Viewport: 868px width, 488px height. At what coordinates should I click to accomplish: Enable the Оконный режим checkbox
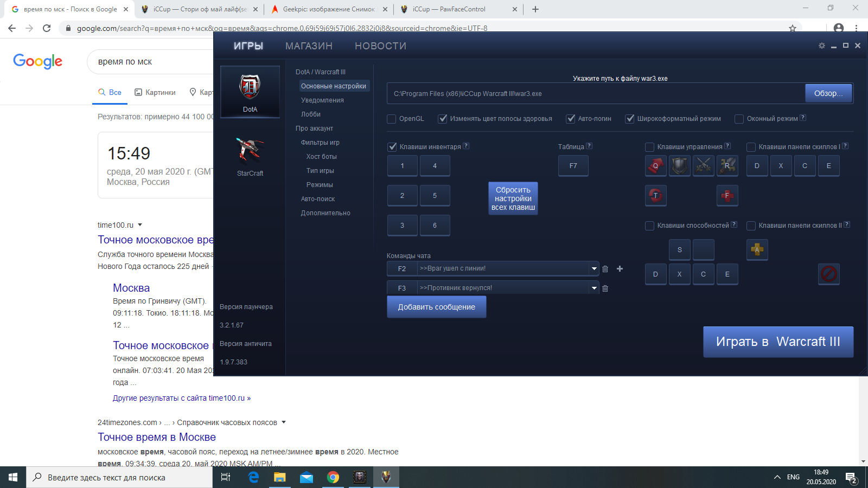739,119
